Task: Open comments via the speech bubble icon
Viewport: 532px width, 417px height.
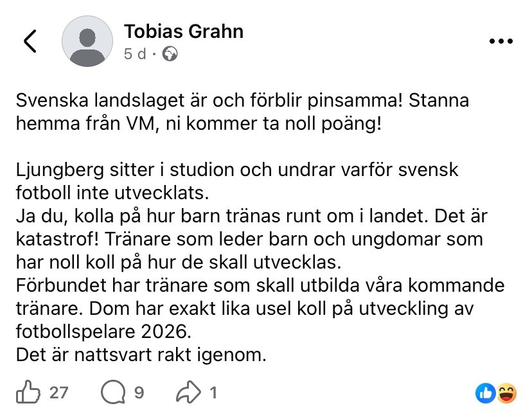Action: click(x=113, y=392)
